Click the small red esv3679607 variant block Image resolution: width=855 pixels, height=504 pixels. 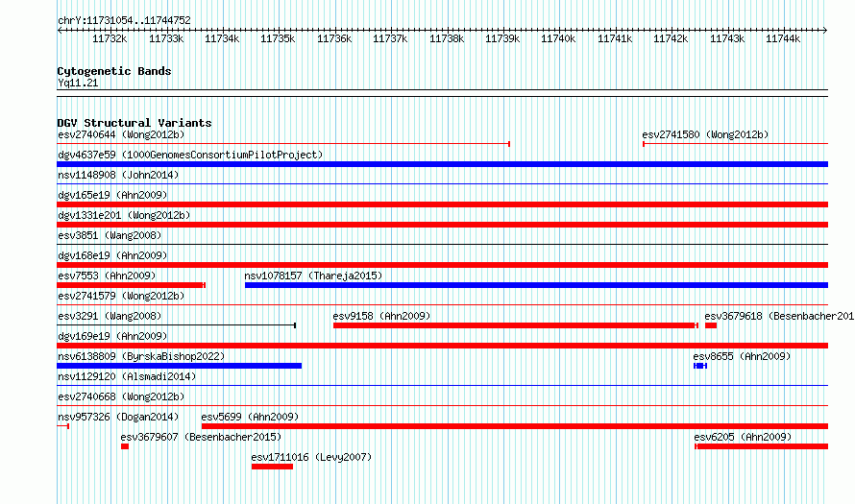(125, 446)
